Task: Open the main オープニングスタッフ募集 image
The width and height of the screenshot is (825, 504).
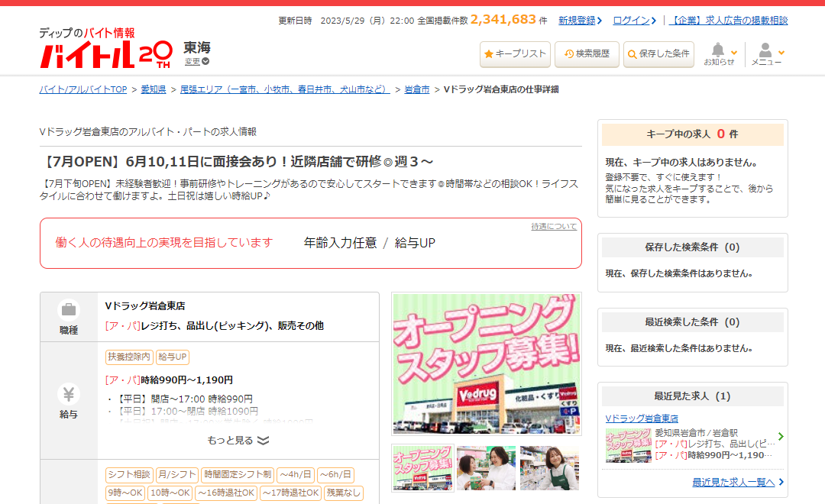Action: (x=487, y=364)
